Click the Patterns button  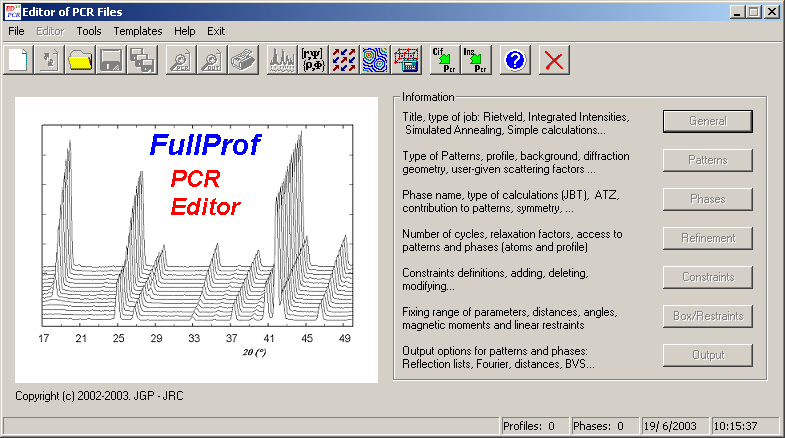coord(708,160)
